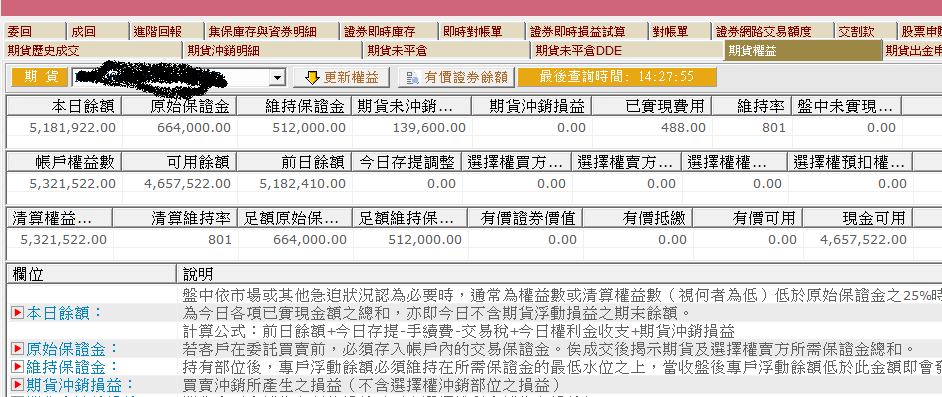Open the 證券即時庫存 tab
This screenshot has height=397, width=942.
(389, 31)
